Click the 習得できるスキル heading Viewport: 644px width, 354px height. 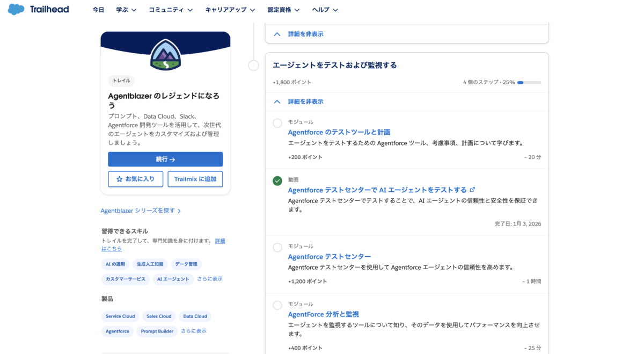coord(125,231)
